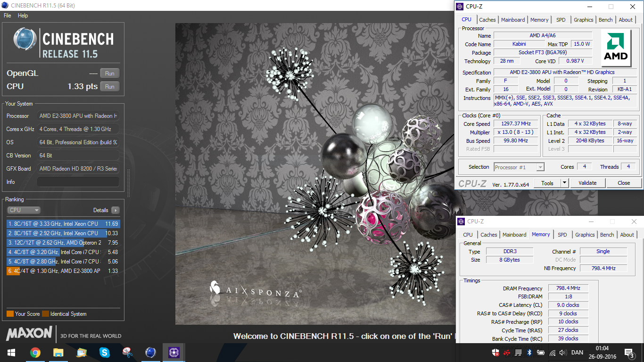Open Memory tab in the upper CPU-Z window

coord(539,20)
